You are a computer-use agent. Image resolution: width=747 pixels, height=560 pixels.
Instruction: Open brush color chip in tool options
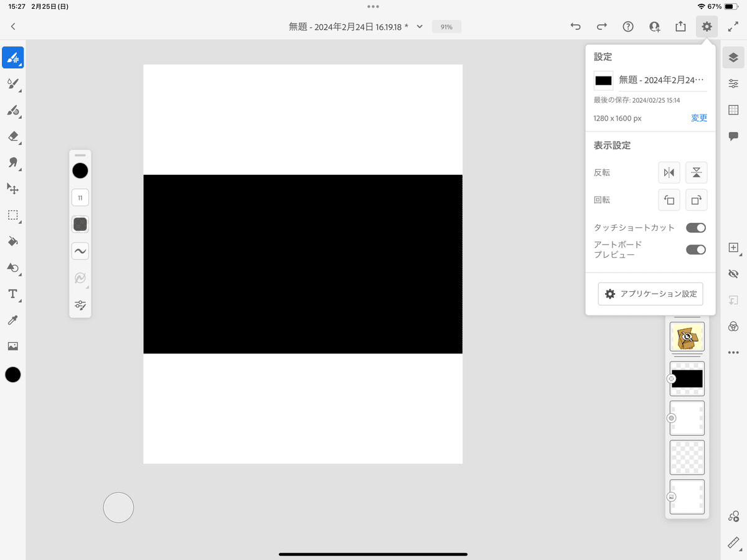(80, 170)
